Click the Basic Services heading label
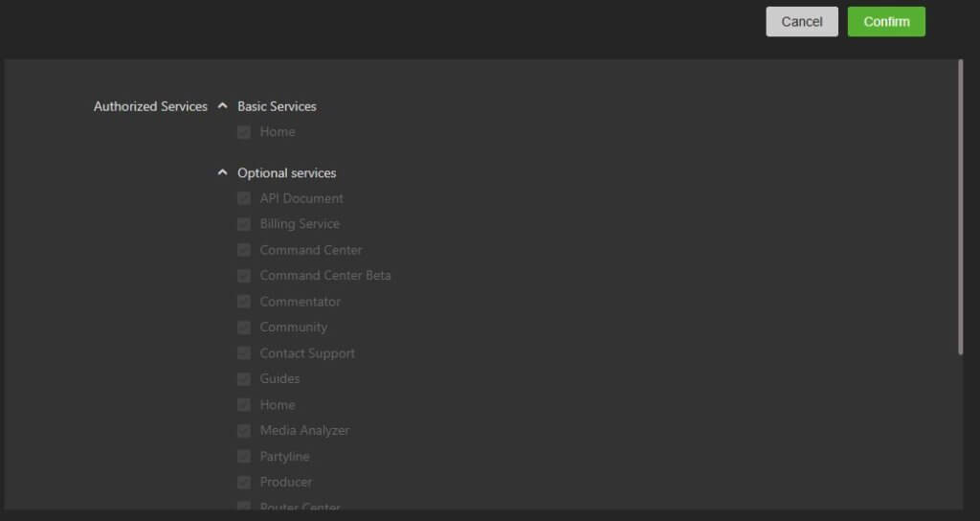Screen dimensions: 980x521 277,106
